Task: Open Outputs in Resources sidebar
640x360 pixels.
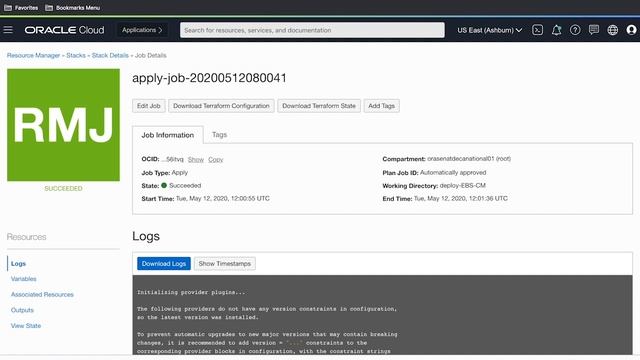Action: [22, 310]
